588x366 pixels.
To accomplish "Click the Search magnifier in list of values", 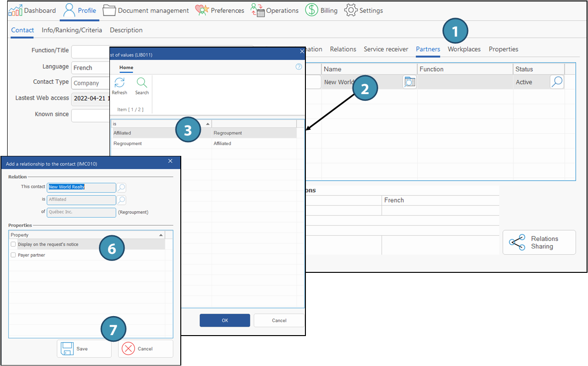I will pyautogui.click(x=142, y=83).
